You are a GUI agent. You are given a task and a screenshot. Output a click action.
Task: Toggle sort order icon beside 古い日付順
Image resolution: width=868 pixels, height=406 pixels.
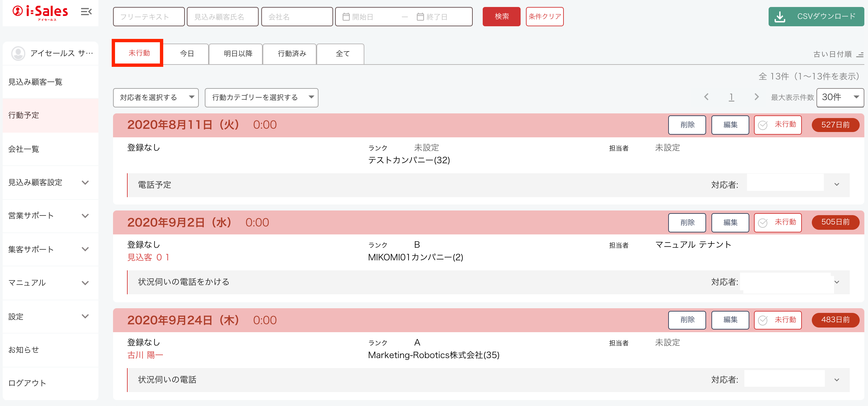(x=860, y=54)
